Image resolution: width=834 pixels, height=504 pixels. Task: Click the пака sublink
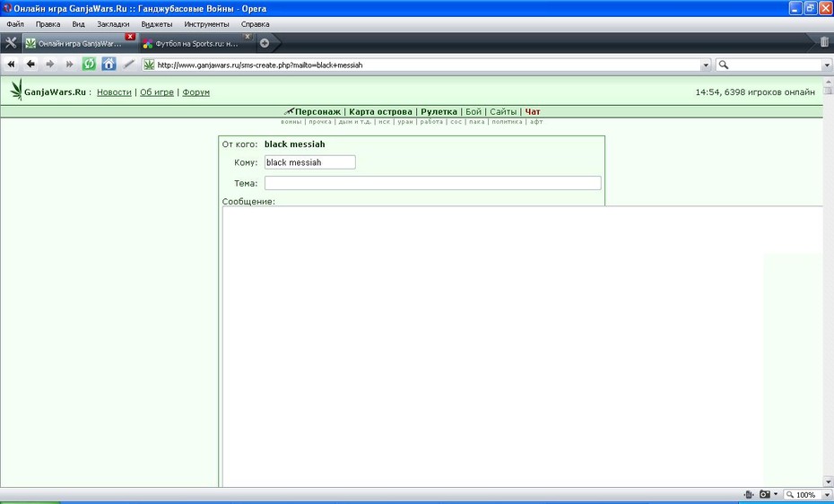coord(476,122)
